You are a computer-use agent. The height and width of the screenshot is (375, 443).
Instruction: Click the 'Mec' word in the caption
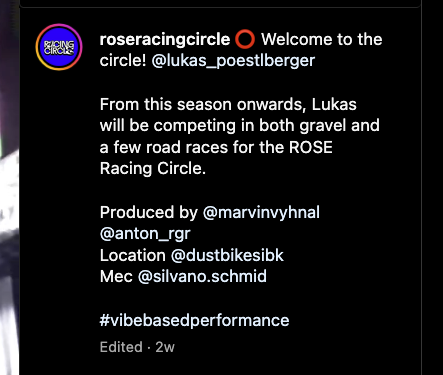pos(116,277)
